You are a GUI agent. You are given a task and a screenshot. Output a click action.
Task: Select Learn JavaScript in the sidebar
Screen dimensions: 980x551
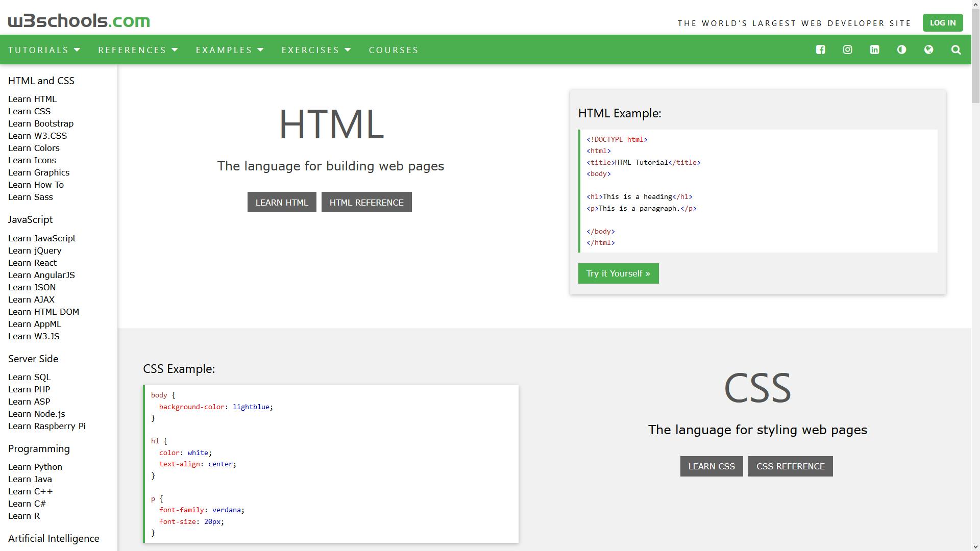point(42,238)
